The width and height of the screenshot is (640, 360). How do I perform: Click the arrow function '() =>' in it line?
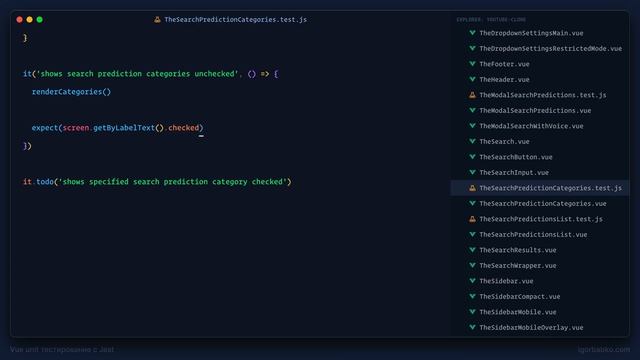(258, 74)
